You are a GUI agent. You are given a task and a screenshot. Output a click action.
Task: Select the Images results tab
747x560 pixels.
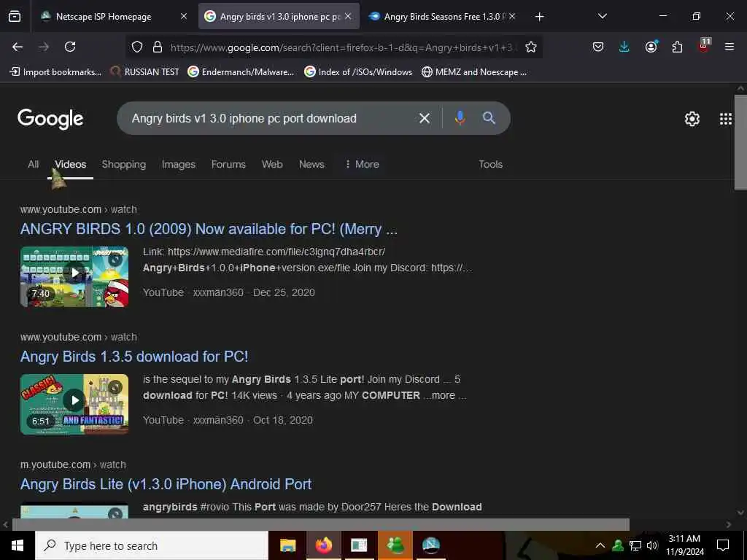(x=179, y=164)
